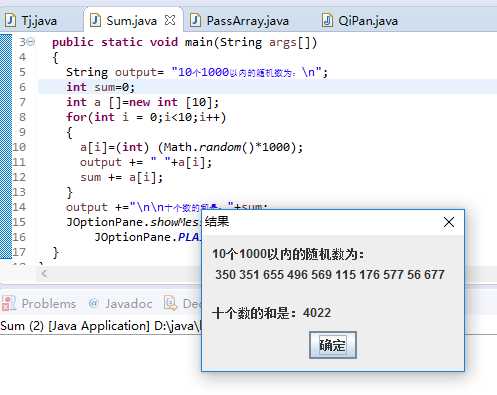Click the Java file icon on Sum.java tab
This screenshot has height=395, width=497.
[x=95, y=20]
